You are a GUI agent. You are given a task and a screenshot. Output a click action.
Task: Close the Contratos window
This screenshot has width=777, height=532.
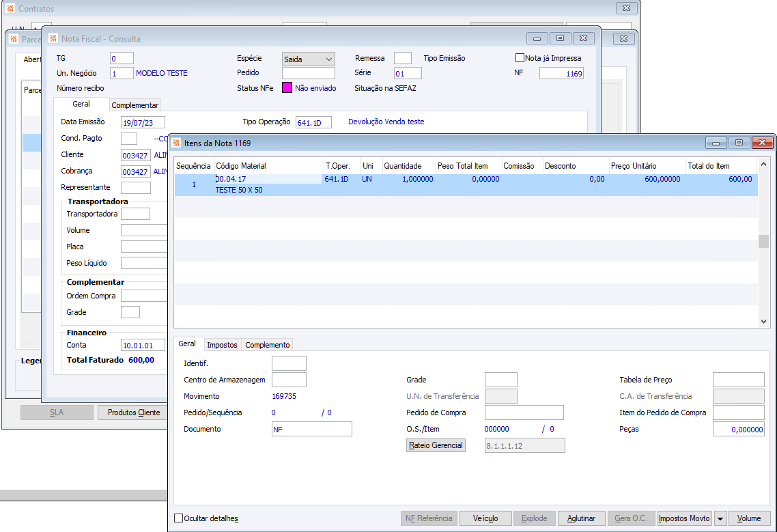(626, 9)
